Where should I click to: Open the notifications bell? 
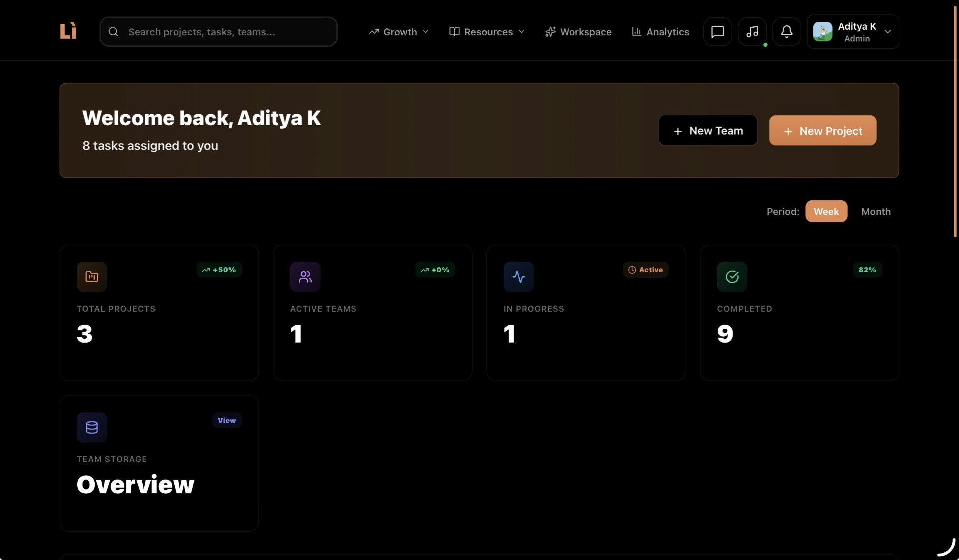point(786,31)
